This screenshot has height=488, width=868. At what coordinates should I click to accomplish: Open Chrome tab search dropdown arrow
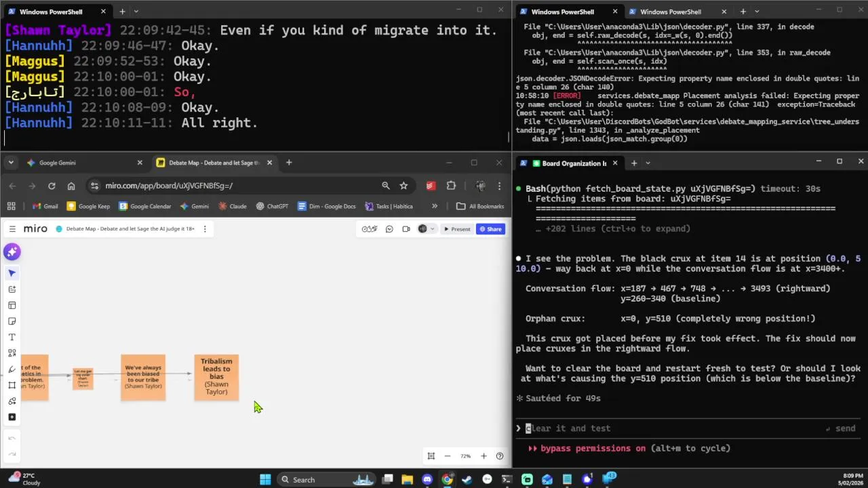(x=12, y=163)
